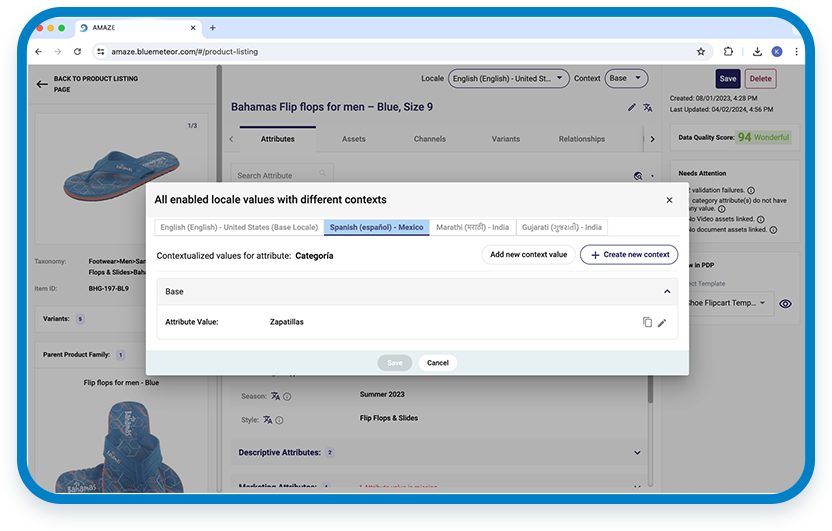Click the validation failures info icon
Screen dimensions: 832x531
(751, 190)
